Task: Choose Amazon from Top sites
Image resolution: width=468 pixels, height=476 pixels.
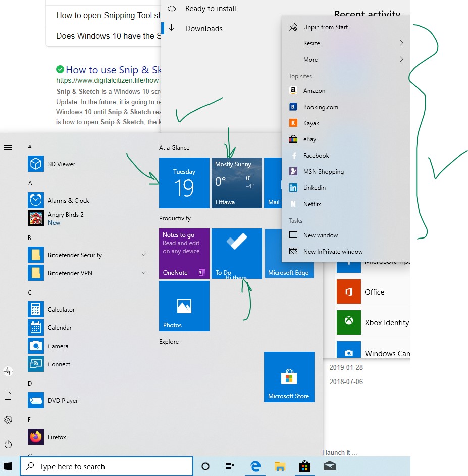Action: [346, 91]
